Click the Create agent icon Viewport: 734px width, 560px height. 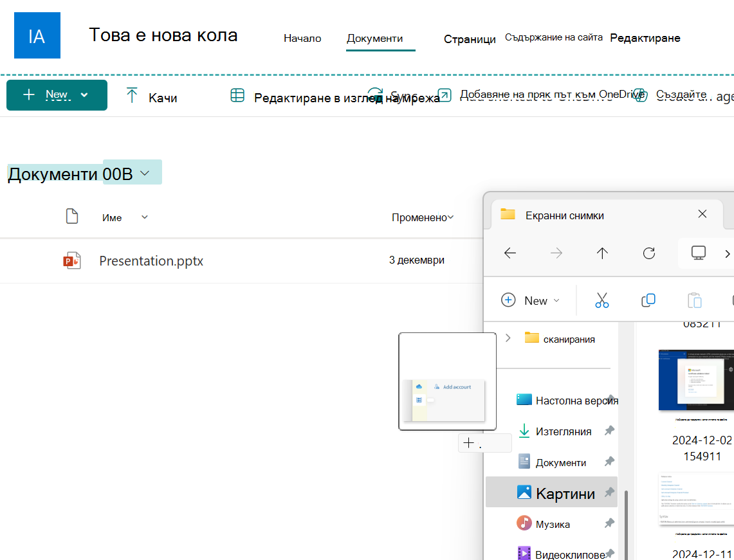coord(640,95)
